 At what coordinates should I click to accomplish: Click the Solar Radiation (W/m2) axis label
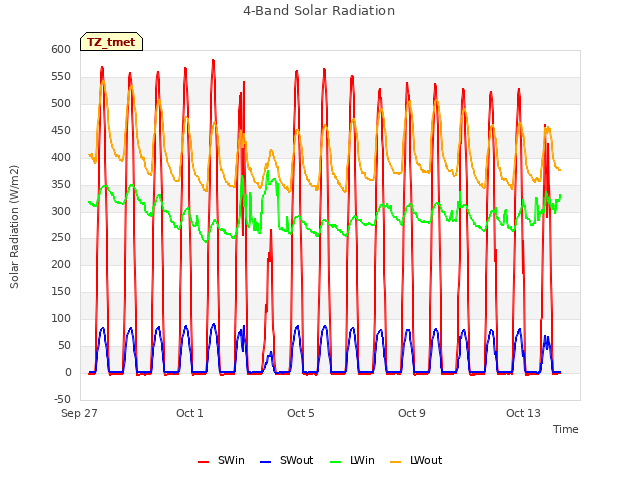pos(14,227)
